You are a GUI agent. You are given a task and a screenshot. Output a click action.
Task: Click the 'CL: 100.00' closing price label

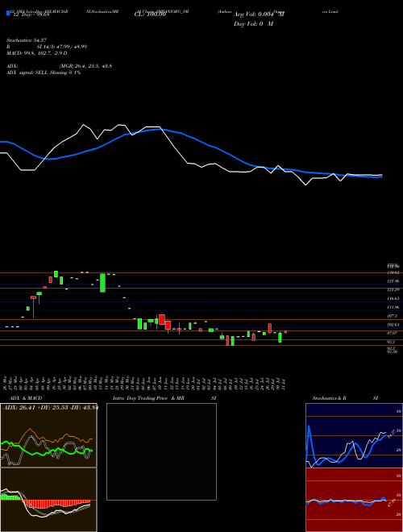click(x=150, y=15)
